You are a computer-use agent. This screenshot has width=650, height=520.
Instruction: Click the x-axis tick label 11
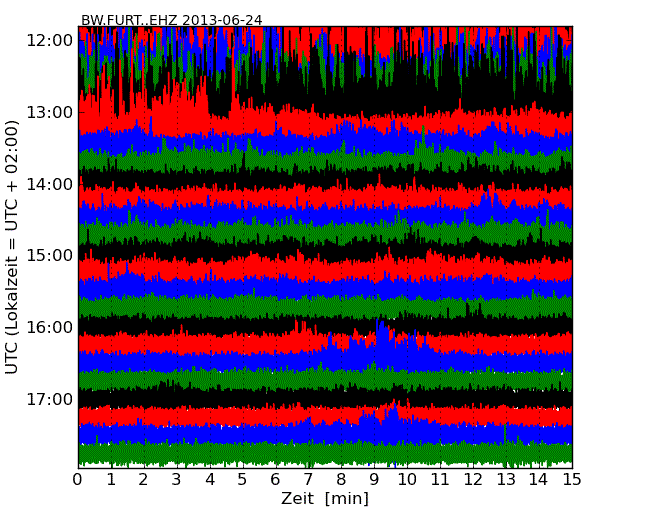[440, 480]
